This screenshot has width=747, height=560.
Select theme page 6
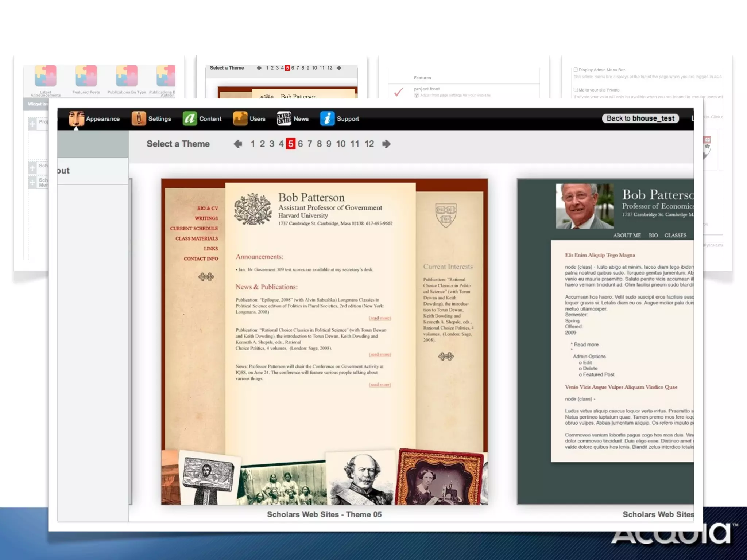pyautogui.click(x=300, y=144)
